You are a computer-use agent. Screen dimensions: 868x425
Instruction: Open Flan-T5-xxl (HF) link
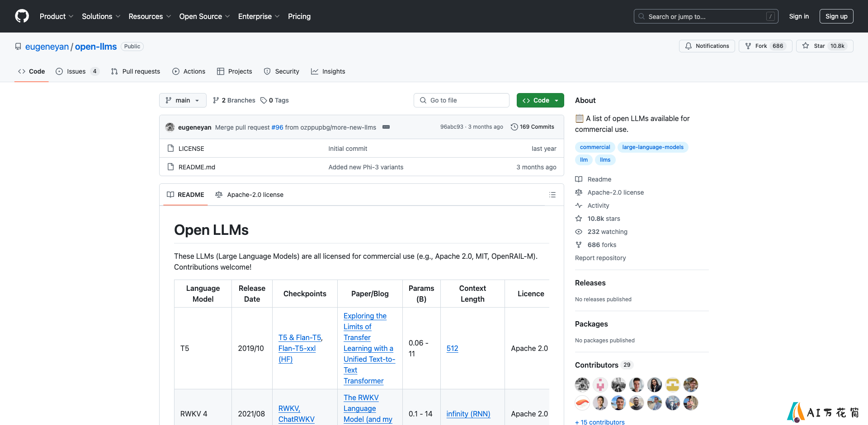(x=297, y=354)
